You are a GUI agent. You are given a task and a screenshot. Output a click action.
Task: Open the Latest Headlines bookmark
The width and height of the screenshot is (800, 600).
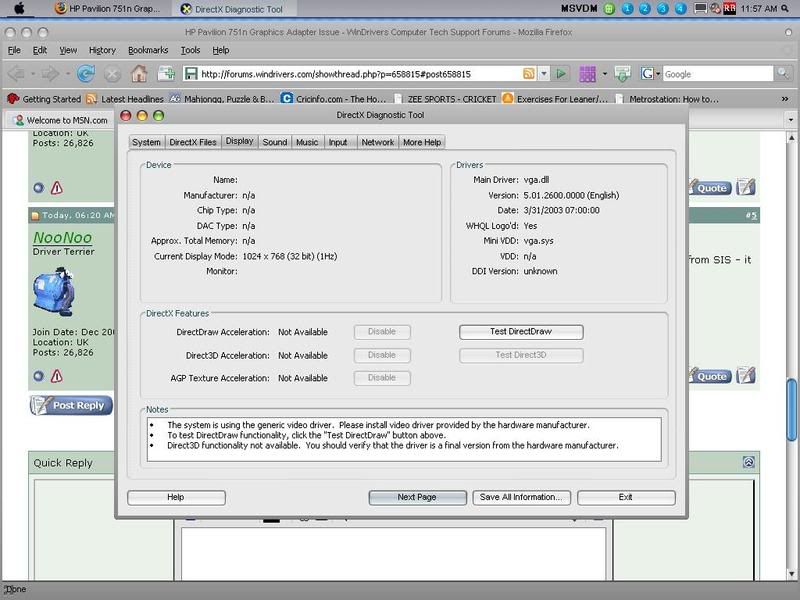[126, 99]
